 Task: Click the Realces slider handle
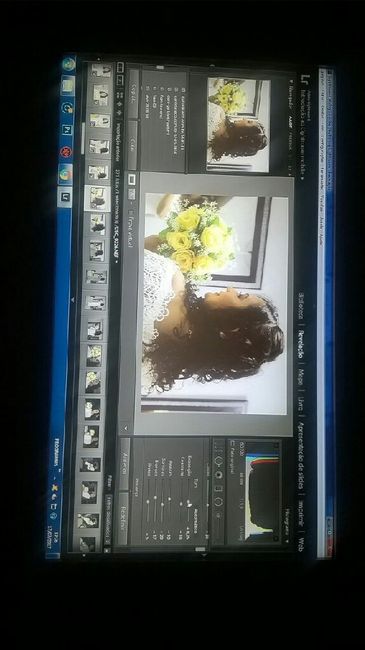pyautogui.click(x=169, y=499)
